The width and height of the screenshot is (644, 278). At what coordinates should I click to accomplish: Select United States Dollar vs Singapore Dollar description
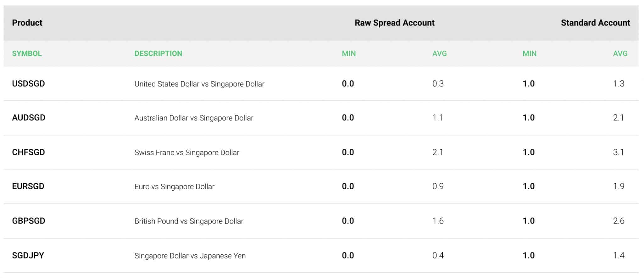pos(199,84)
